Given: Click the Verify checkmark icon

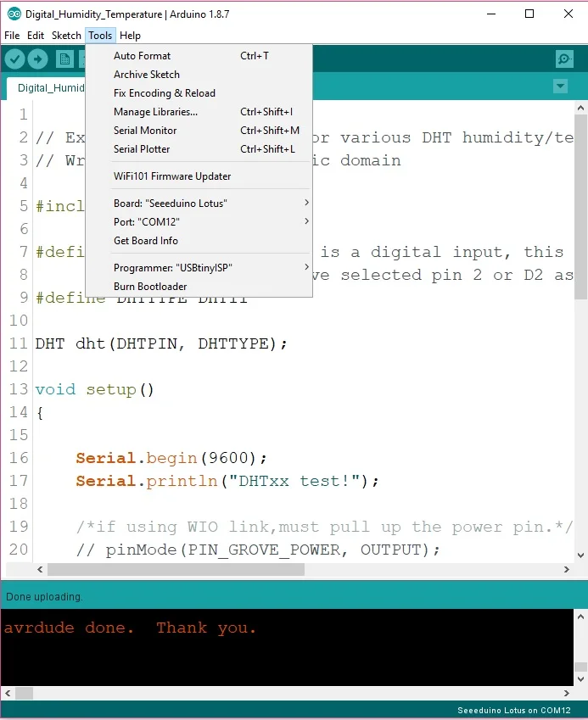Looking at the screenshot, I should (x=14, y=59).
